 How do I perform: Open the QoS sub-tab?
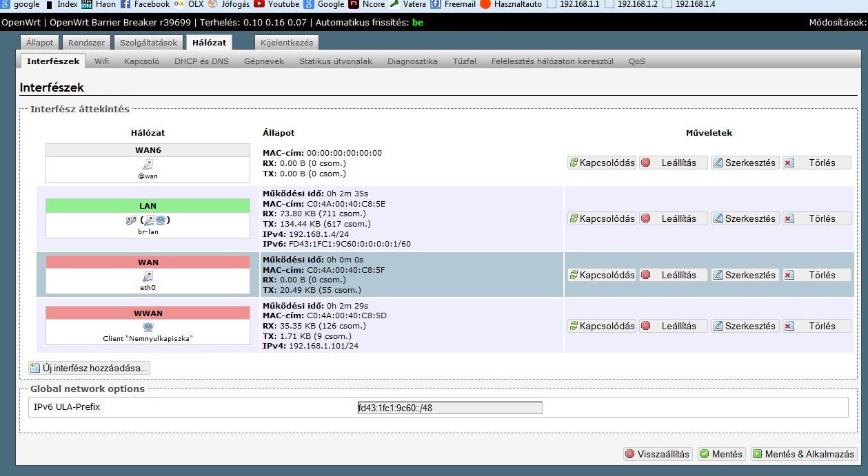636,61
